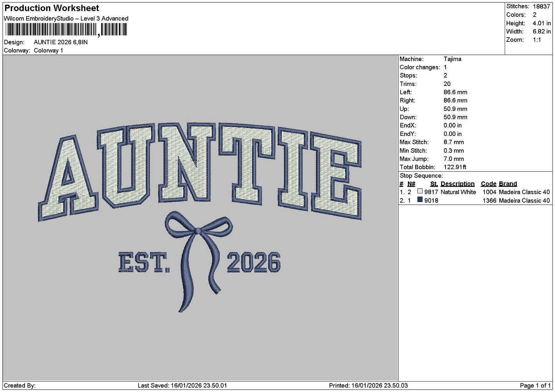Click 'Wilcom EmbroideryStudio – Level 3 Advanced' text

66,18
